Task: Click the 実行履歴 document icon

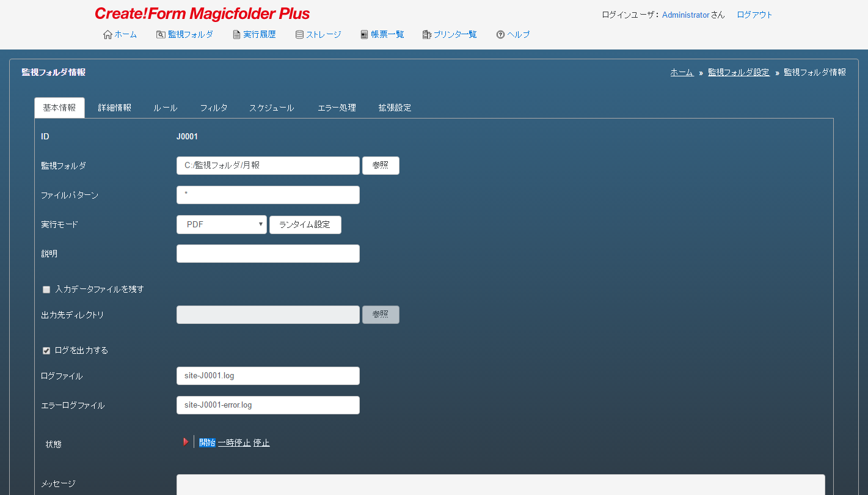Action: click(x=236, y=35)
